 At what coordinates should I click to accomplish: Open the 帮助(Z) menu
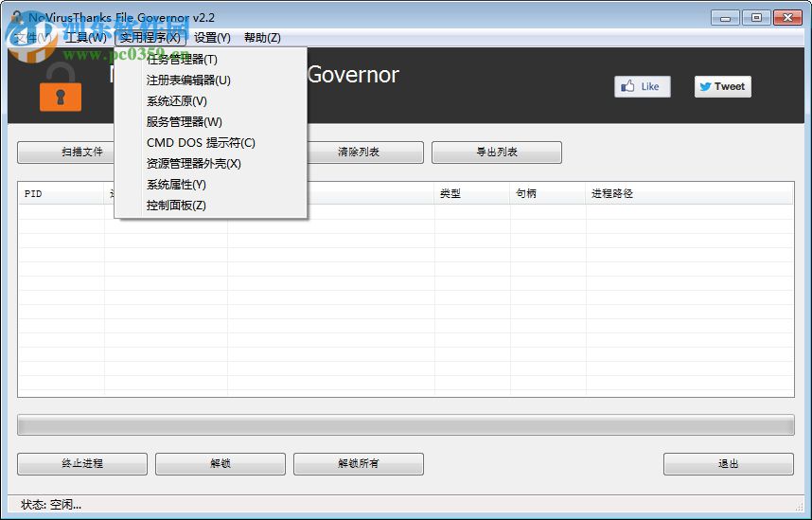pyautogui.click(x=262, y=38)
